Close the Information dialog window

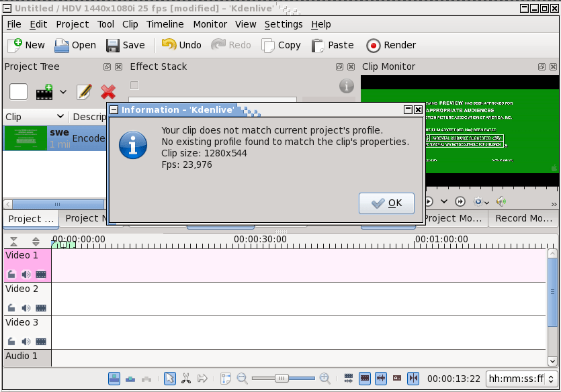pyautogui.click(x=418, y=109)
